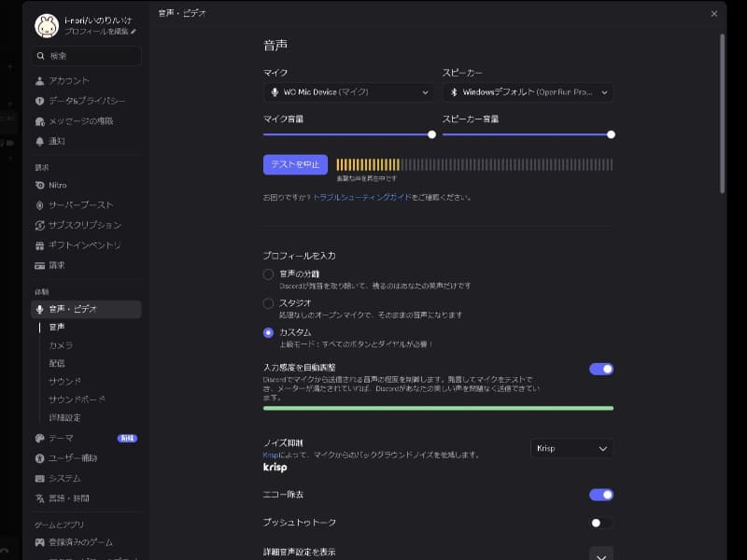The width and height of the screenshot is (747, 560).
Task: Open ユーザー補助 settings page
Action: 86,458
